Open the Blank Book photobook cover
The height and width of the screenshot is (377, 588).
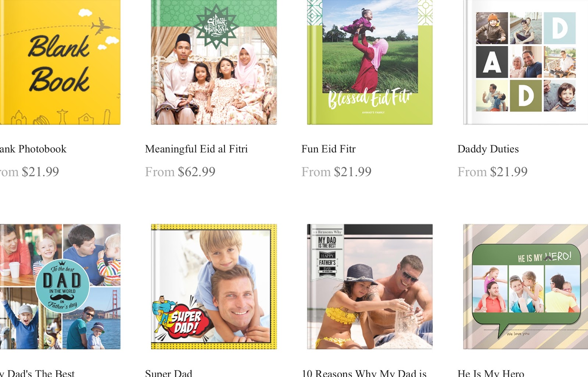[x=60, y=62]
